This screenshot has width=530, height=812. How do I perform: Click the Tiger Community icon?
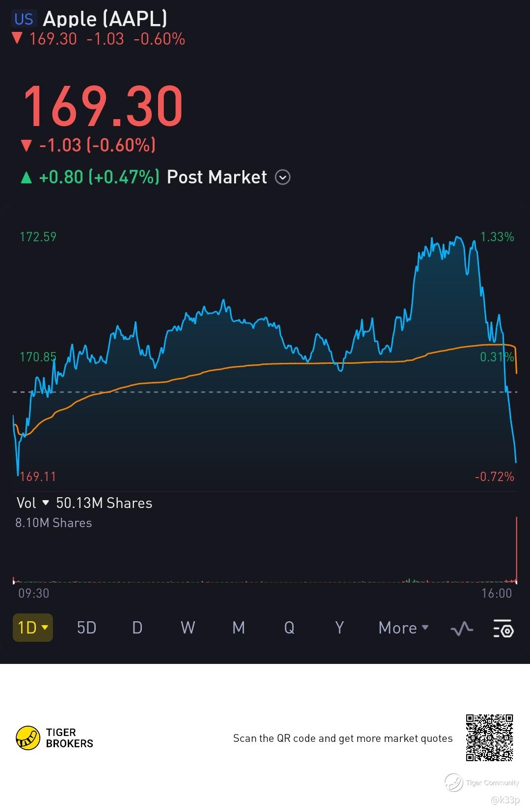(x=454, y=782)
